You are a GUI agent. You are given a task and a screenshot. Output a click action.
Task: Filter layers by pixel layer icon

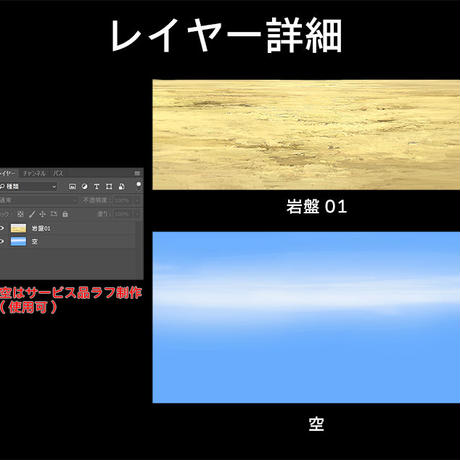click(x=72, y=187)
